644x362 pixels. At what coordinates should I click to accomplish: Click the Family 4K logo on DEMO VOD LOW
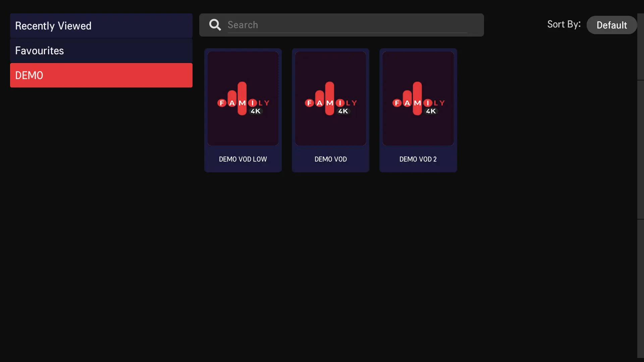coord(243,99)
